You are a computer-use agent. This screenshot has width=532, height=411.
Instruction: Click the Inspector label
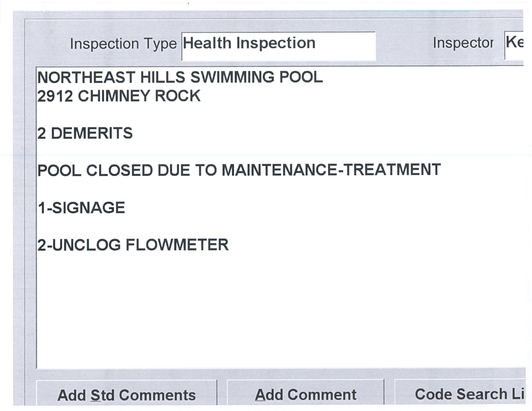tap(463, 43)
